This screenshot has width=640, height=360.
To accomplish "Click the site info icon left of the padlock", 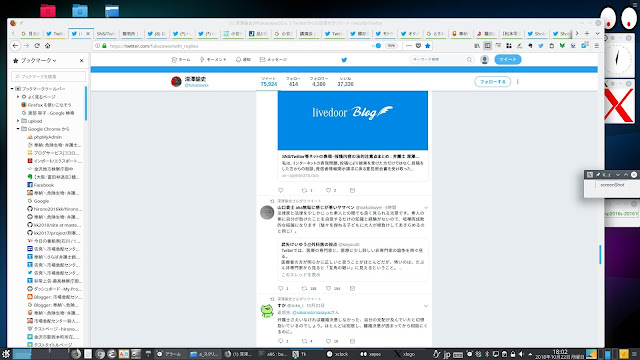I will click(x=97, y=46).
